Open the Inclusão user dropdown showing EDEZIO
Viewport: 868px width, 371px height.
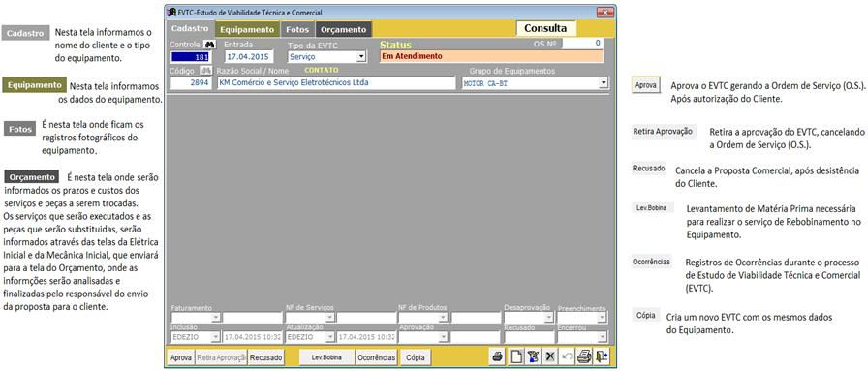(216, 337)
